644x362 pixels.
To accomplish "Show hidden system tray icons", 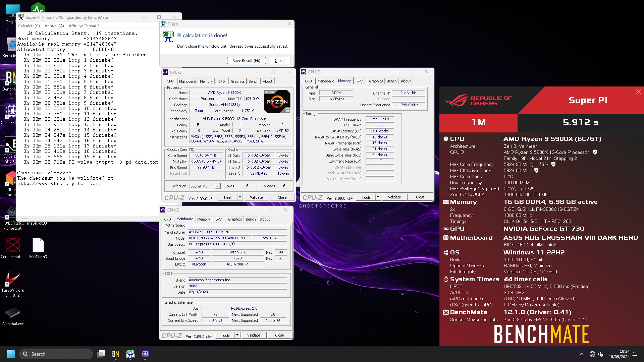I will 582,354.
